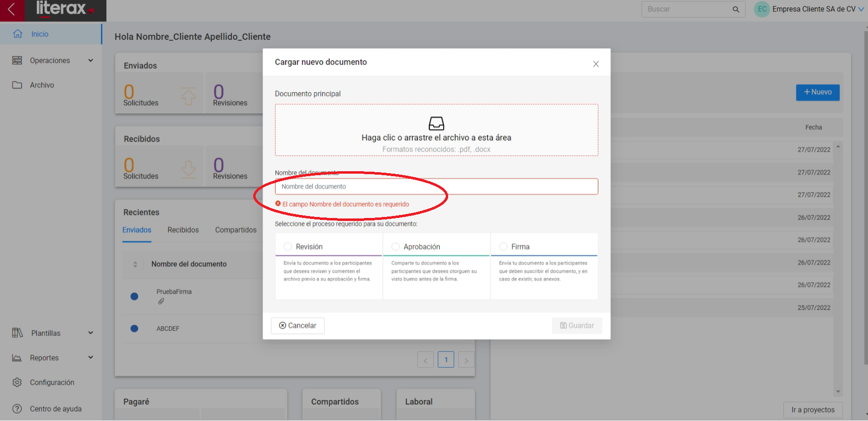Close the Cargar nuevo documento dialog
This screenshot has height=421, width=868.
point(595,64)
